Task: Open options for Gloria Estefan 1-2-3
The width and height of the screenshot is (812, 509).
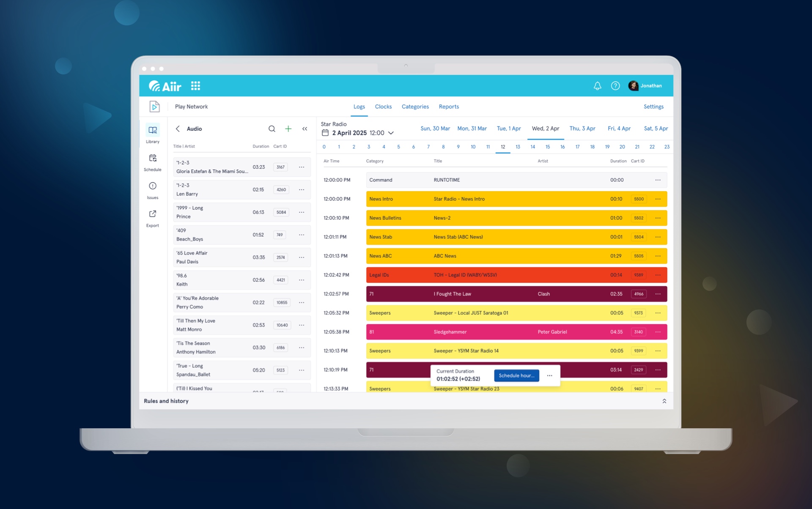Action: pyautogui.click(x=302, y=167)
